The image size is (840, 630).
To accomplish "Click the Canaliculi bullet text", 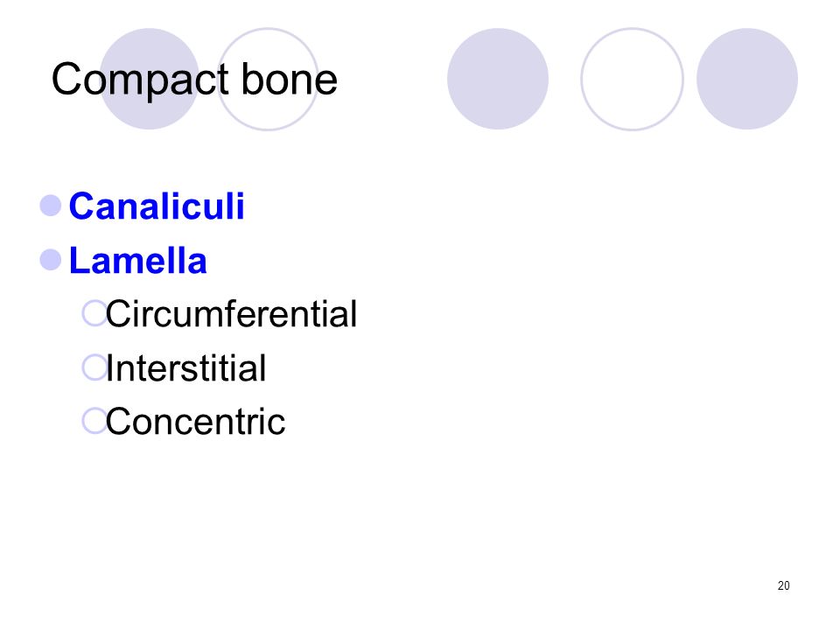I will click(x=157, y=206).
